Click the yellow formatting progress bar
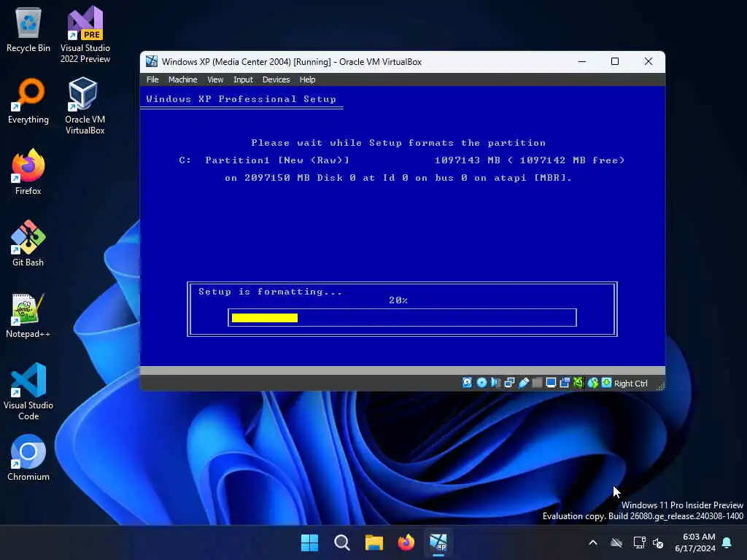Screen dimensions: 747x560 tap(265, 318)
